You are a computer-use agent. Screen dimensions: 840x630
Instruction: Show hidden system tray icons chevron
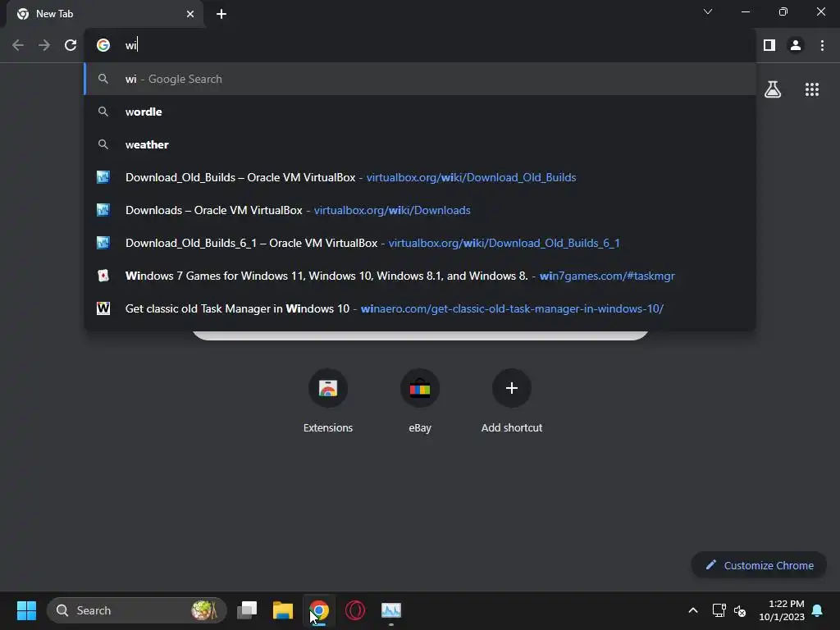(x=692, y=610)
